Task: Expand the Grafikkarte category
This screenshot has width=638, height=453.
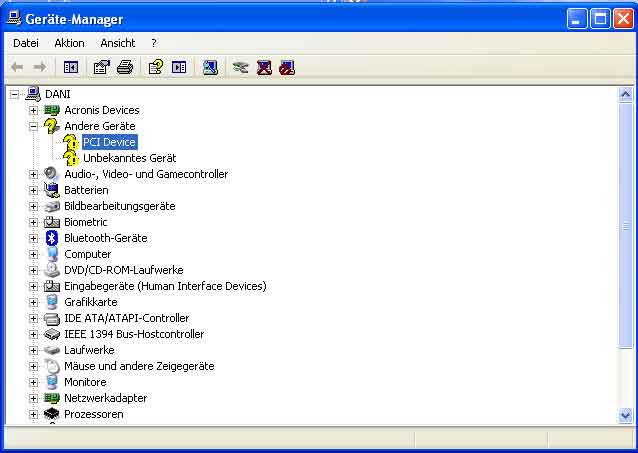Action: point(33,302)
